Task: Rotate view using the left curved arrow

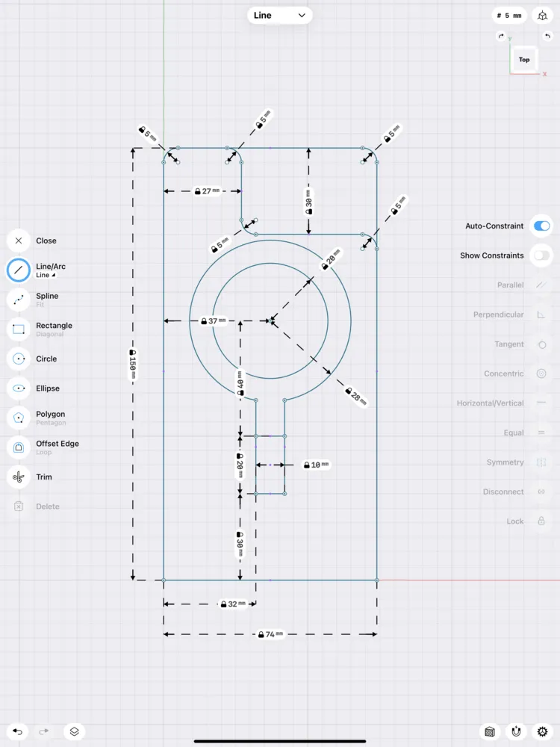Action: (x=501, y=36)
